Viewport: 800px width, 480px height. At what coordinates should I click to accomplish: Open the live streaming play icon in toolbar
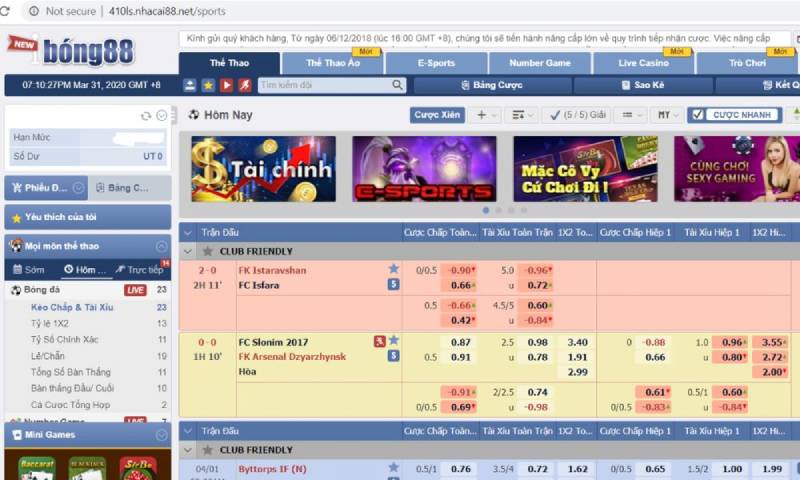point(226,86)
